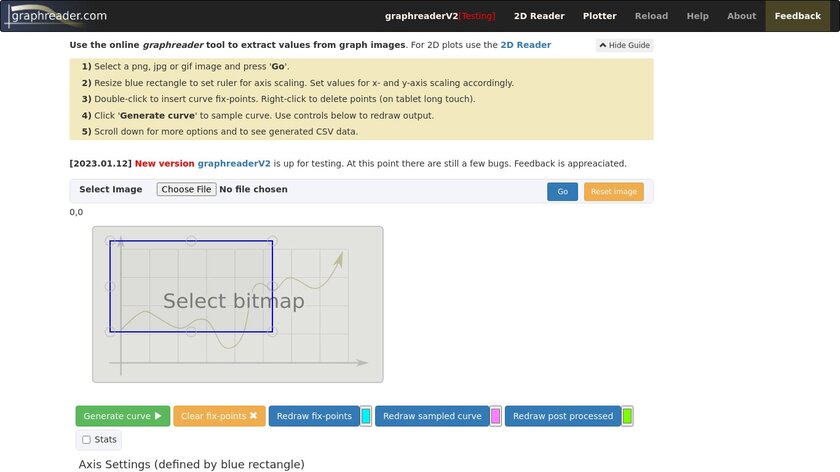Collapse the guide with Hide Guide
The image size is (840, 472).
tap(625, 45)
